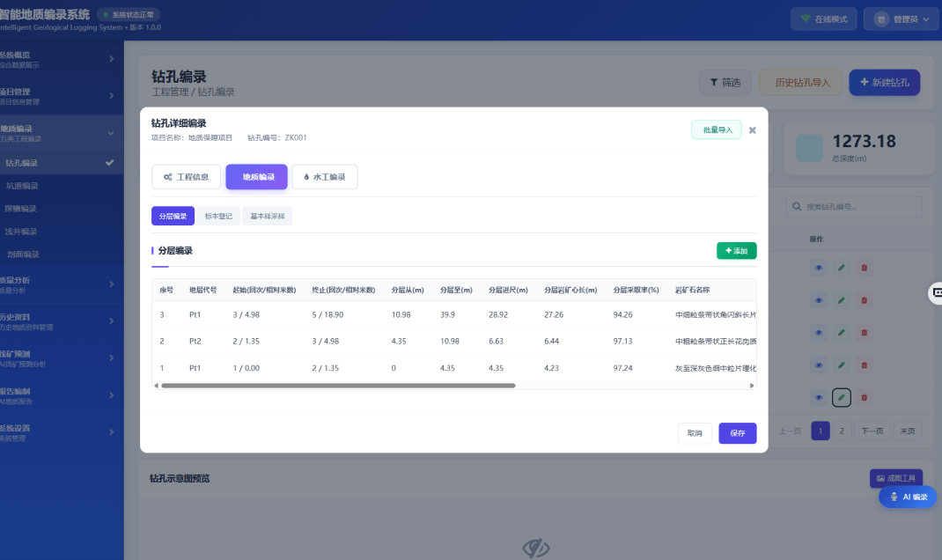Open the floating widget icon at the right screen edge
The image size is (942, 560).
tap(935, 292)
